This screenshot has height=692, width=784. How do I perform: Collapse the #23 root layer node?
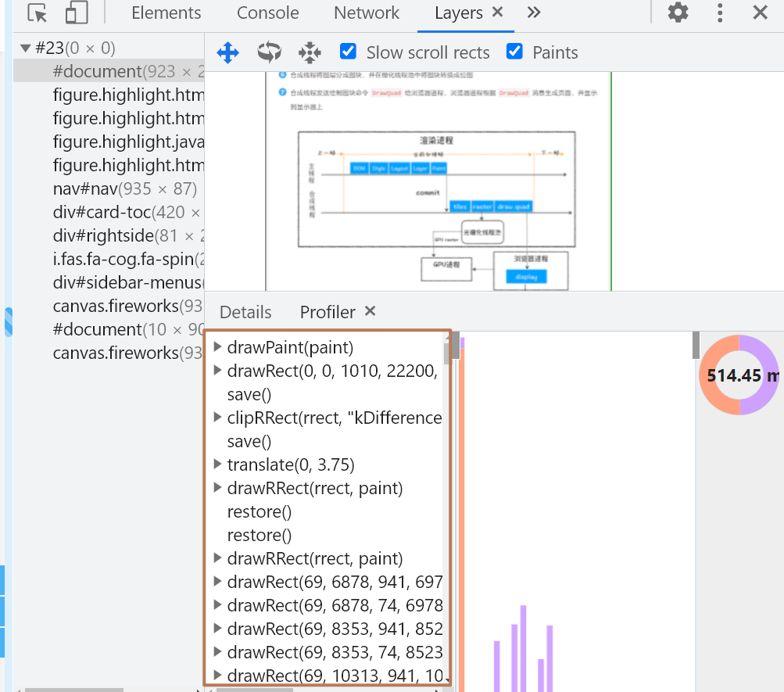[25, 48]
